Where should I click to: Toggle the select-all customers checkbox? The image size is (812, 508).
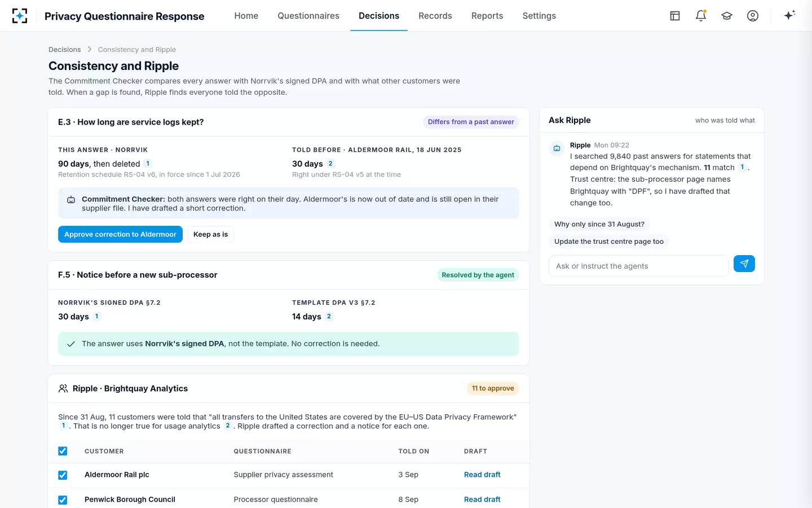tap(63, 451)
